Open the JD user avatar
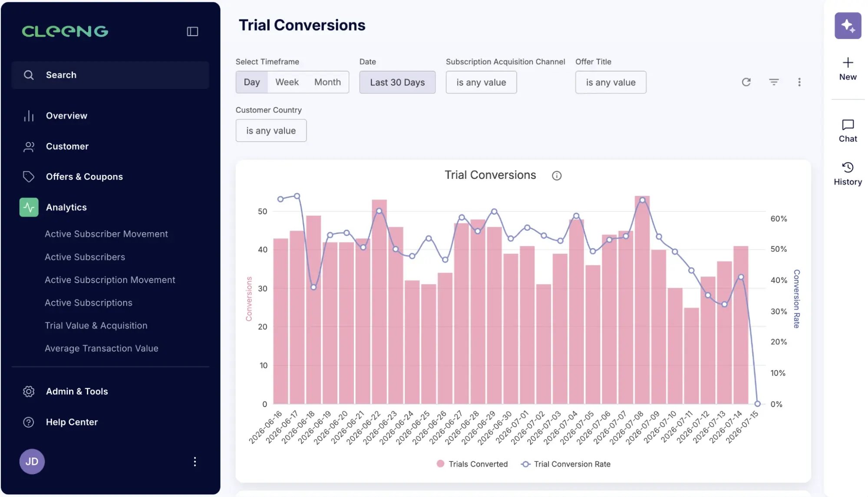Viewport: 868px width, 497px height. (x=32, y=461)
